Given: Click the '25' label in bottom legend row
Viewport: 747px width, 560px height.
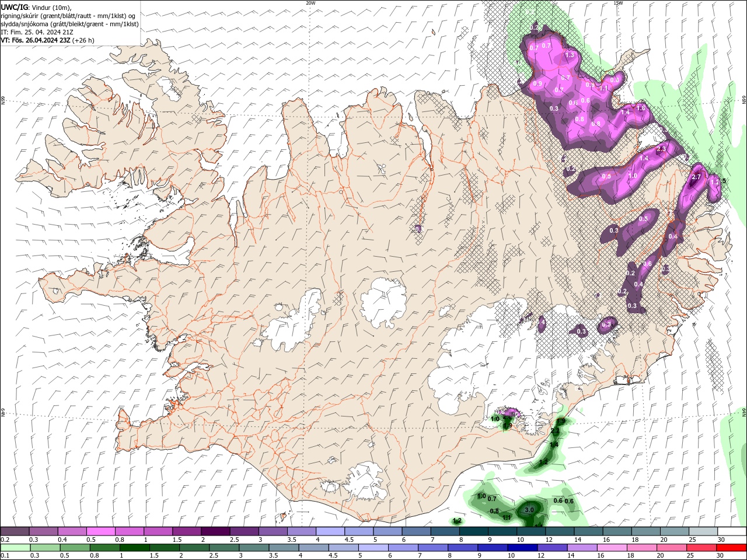Looking at the screenshot, I should (690, 556).
